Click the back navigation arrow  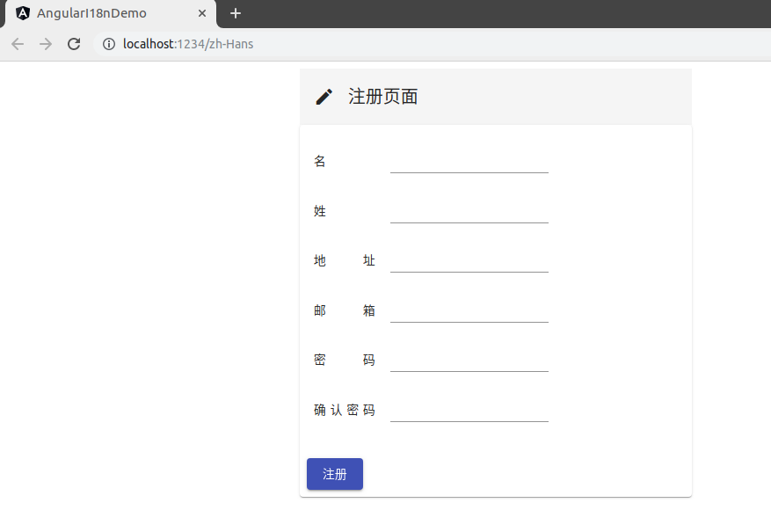pos(17,43)
